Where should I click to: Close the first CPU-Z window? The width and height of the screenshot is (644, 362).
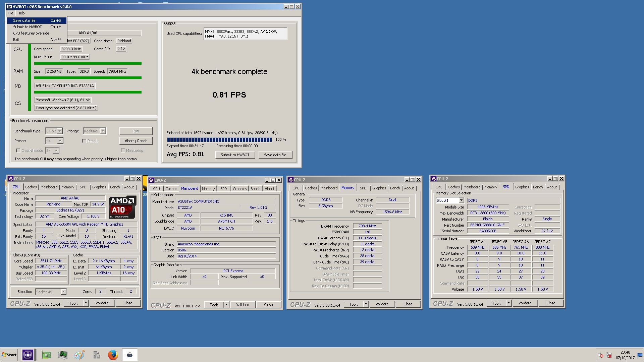(139, 179)
